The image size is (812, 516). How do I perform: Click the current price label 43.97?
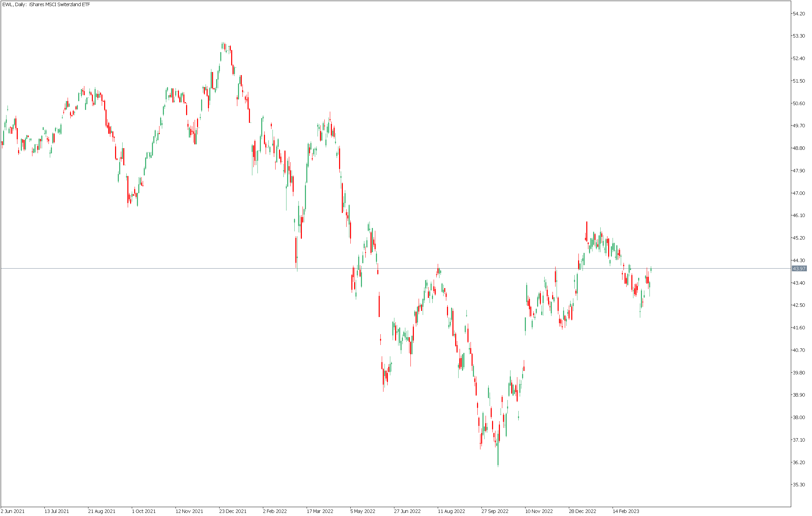pos(799,269)
